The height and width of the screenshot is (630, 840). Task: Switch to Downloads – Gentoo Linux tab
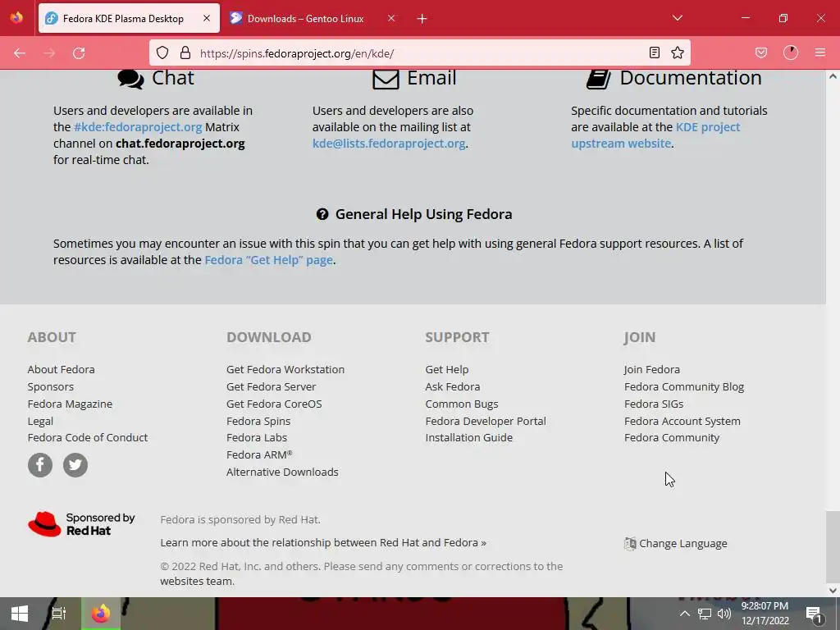[x=313, y=18]
